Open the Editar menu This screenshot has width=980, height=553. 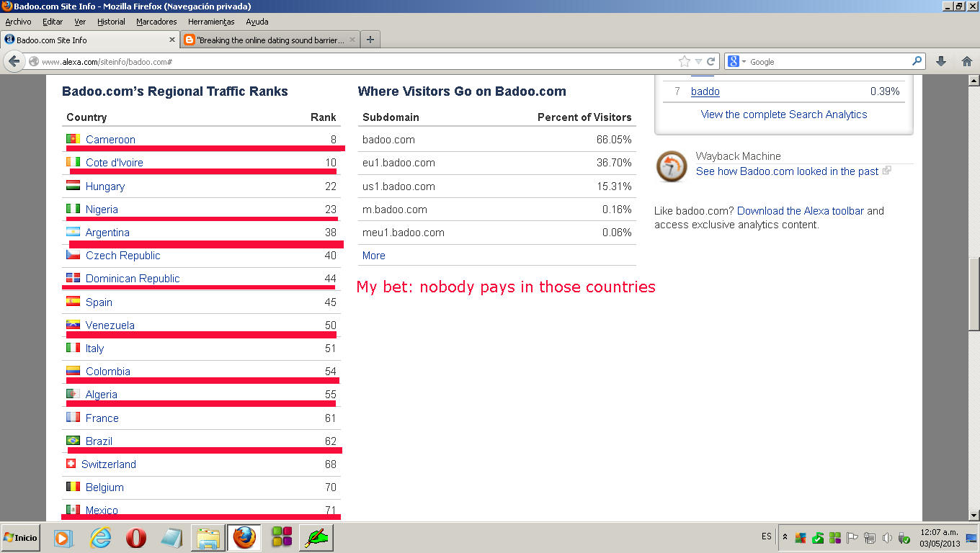tap(53, 22)
